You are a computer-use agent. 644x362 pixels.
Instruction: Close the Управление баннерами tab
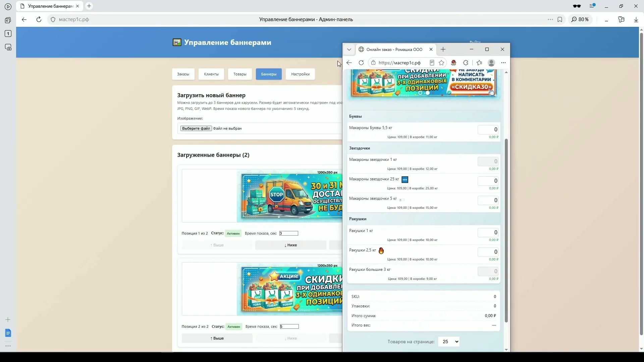click(78, 6)
